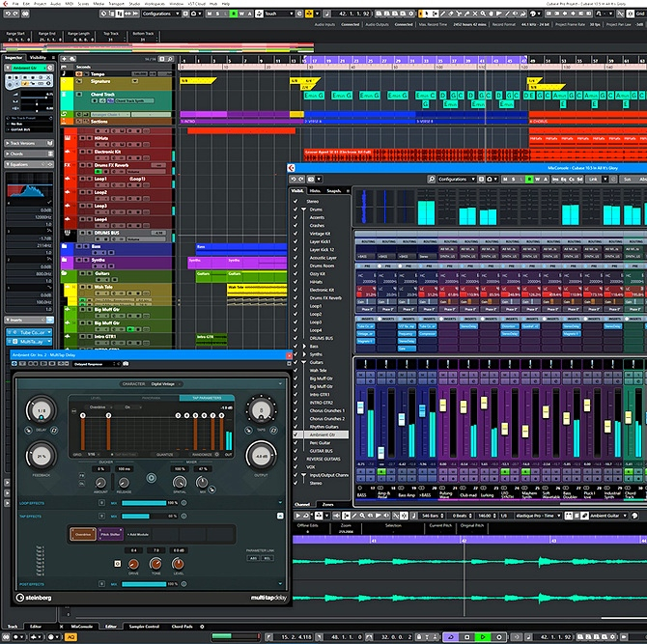Select the Overdrive effect module
The height and width of the screenshot is (644, 647).
click(82, 534)
